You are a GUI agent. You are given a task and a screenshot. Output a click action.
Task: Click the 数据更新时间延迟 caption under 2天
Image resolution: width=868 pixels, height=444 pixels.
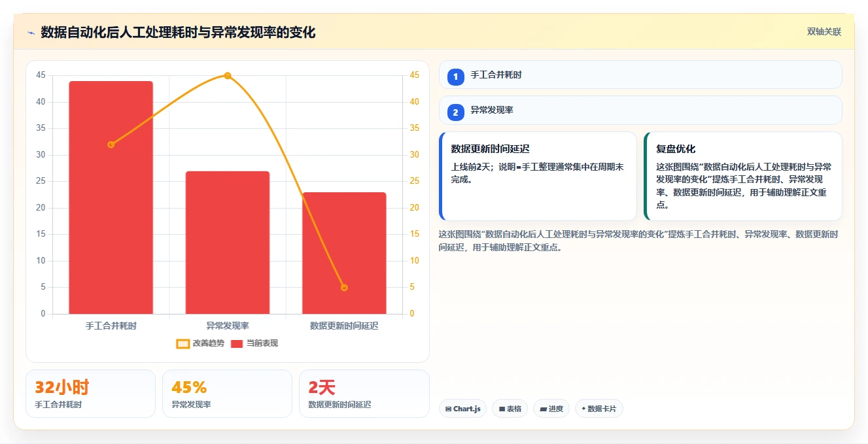point(339,405)
